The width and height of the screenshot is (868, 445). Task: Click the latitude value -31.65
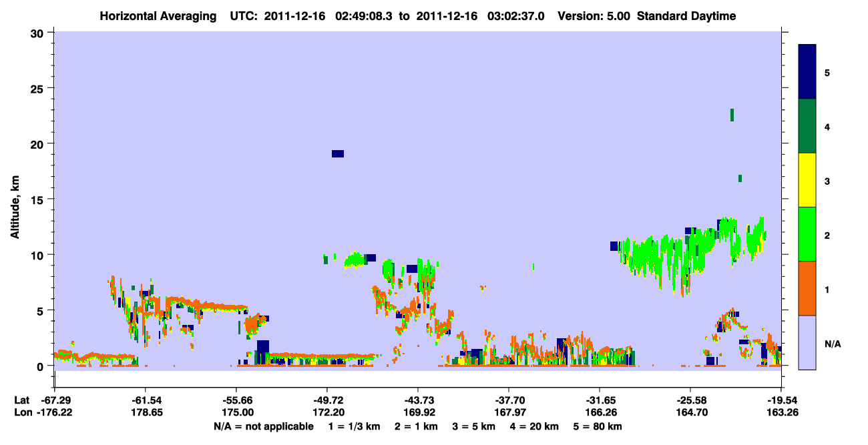[600, 400]
